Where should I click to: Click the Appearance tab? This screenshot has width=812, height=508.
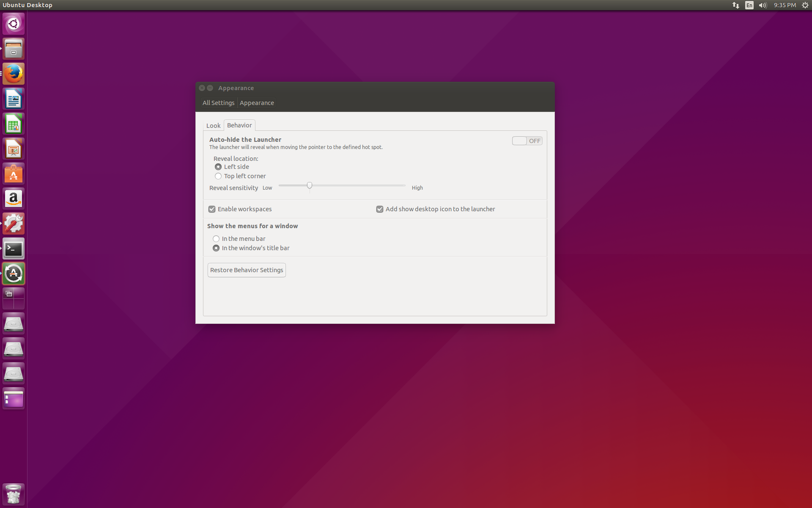coord(256,102)
